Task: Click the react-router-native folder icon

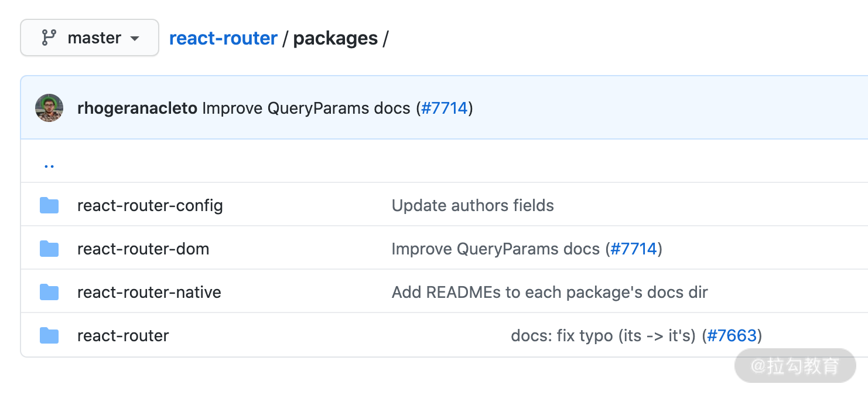Action: (49, 292)
